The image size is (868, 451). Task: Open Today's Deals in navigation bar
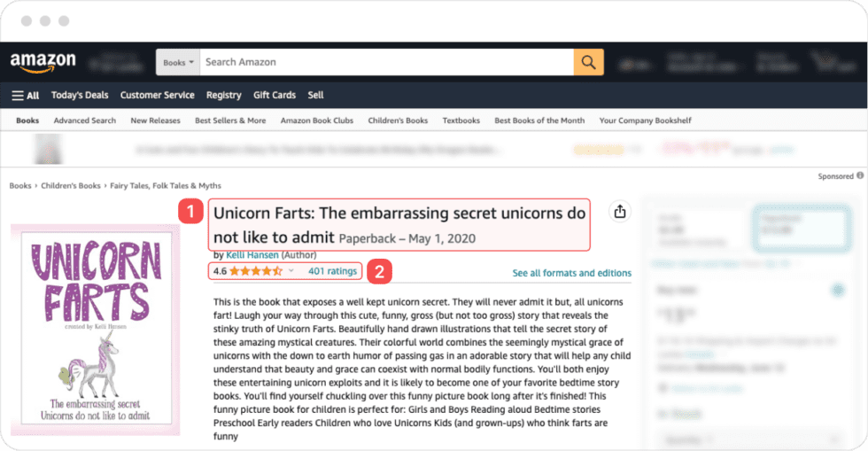80,95
